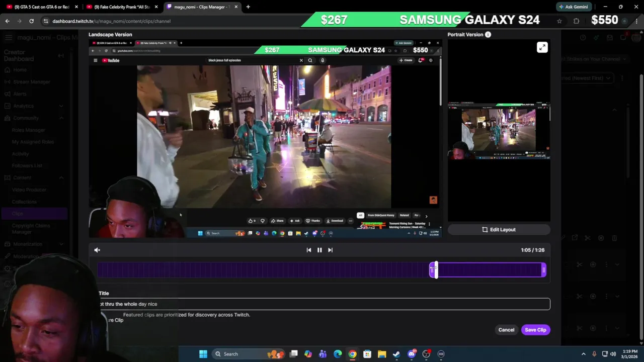The height and width of the screenshot is (362, 644).
Task: Skip to the clip start
Action: (309, 250)
